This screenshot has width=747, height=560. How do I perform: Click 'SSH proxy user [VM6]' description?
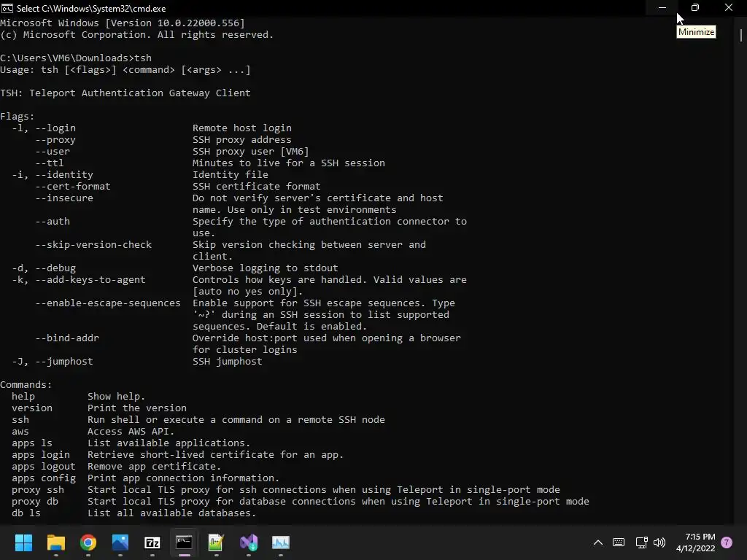251,152
